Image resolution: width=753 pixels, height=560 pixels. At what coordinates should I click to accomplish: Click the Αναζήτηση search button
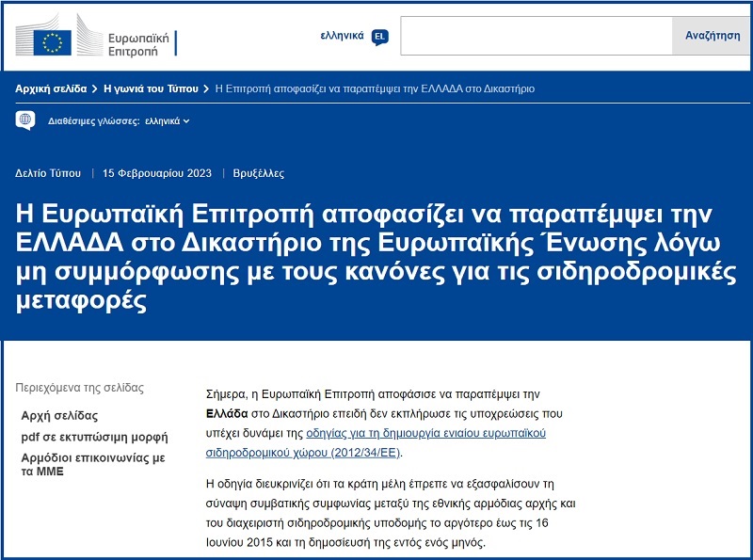pyautogui.click(x=713, y=36)
